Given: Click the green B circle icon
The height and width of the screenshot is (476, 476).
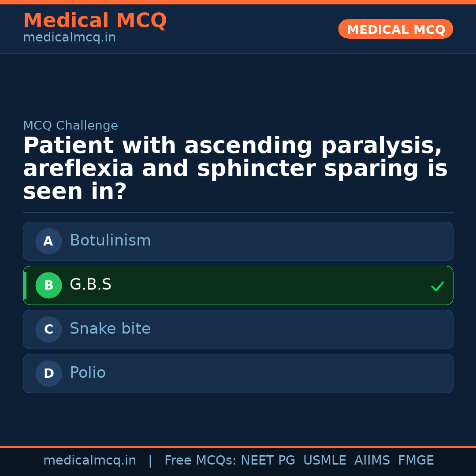Looking at the screenshot, I should (x=48, y=285).
